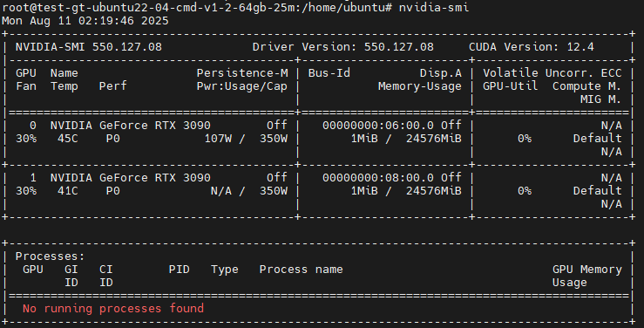Click the CUDA Version 12.4 text
The image size is (644, 328).
point(532,47)
